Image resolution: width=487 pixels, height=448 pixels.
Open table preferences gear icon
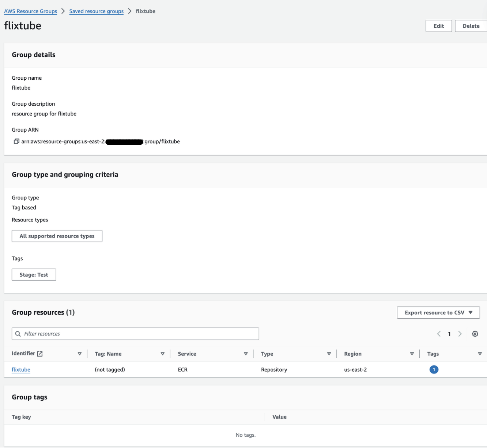(x=475, y=334)
